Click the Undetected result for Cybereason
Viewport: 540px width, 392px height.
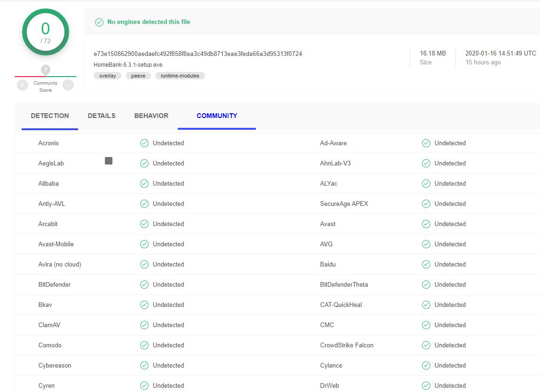click(x=168, y=366)
